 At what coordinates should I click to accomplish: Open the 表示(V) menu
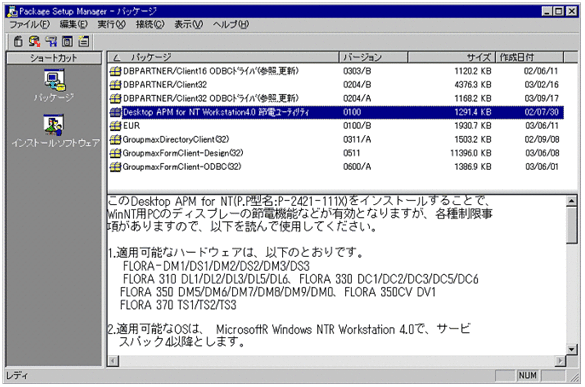(x=188, y=25)
